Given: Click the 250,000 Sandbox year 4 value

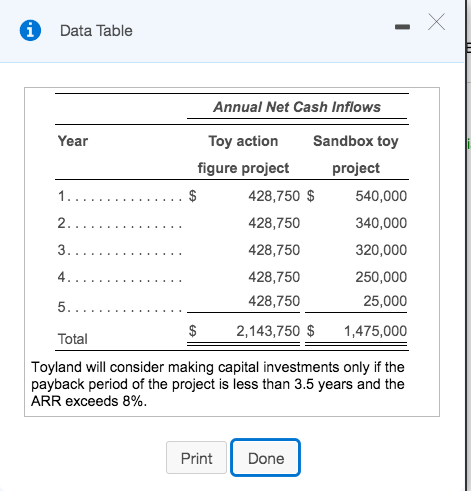Looking at the screenshot, I should 381,277.
